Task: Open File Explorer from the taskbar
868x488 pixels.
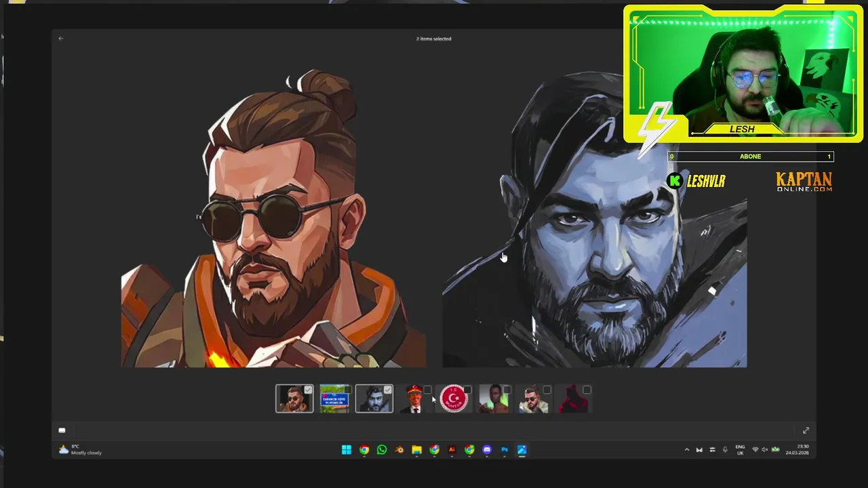Action: point(417,449)
